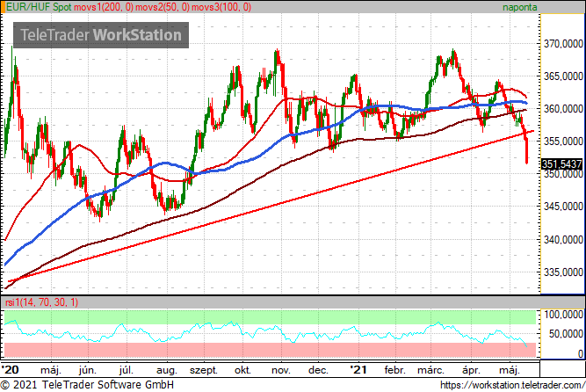Click the © 2021 TeleTrader Software GmbH text
This screenshot has height=392, width=586.
pos(87,384)
